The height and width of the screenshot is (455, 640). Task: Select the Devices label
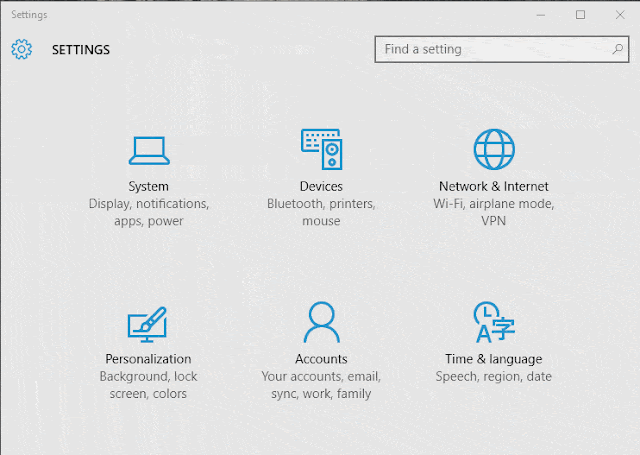coord(321,186)
